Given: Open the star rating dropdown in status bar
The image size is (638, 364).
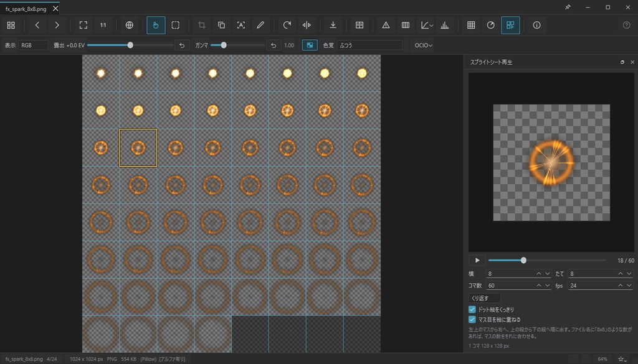Looking at the screenshot, I should 622,359.
